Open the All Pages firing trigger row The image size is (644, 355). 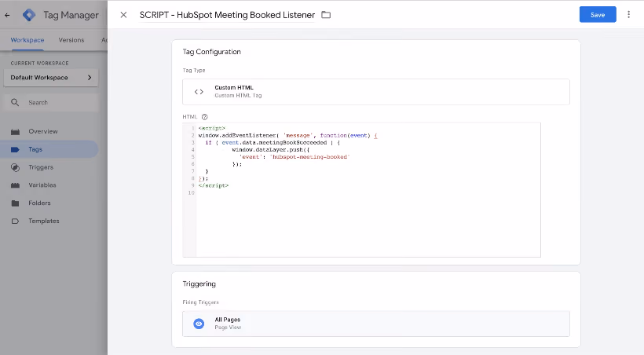[x=376, y=324]
